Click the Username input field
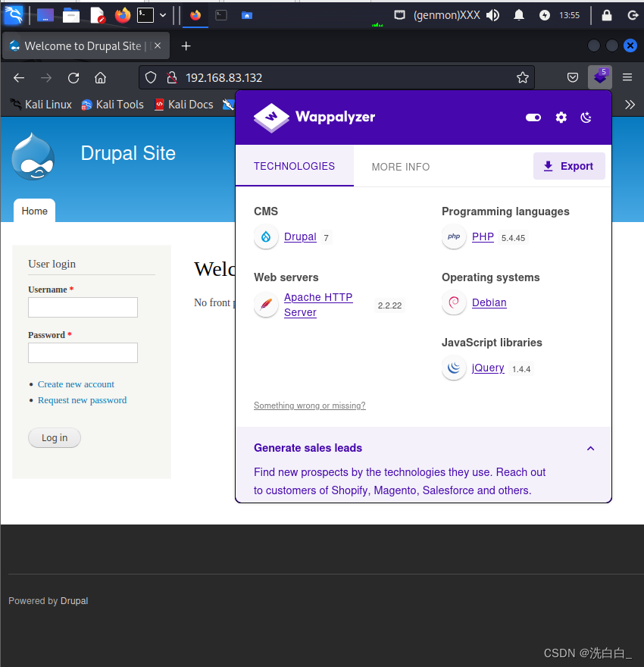Image resolution: width=644 pixels, height=667 pixels. click(83, 307)
